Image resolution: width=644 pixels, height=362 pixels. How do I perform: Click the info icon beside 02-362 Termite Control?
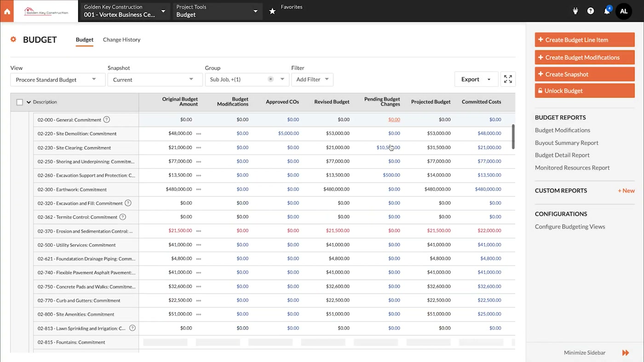tap(123, 217)
